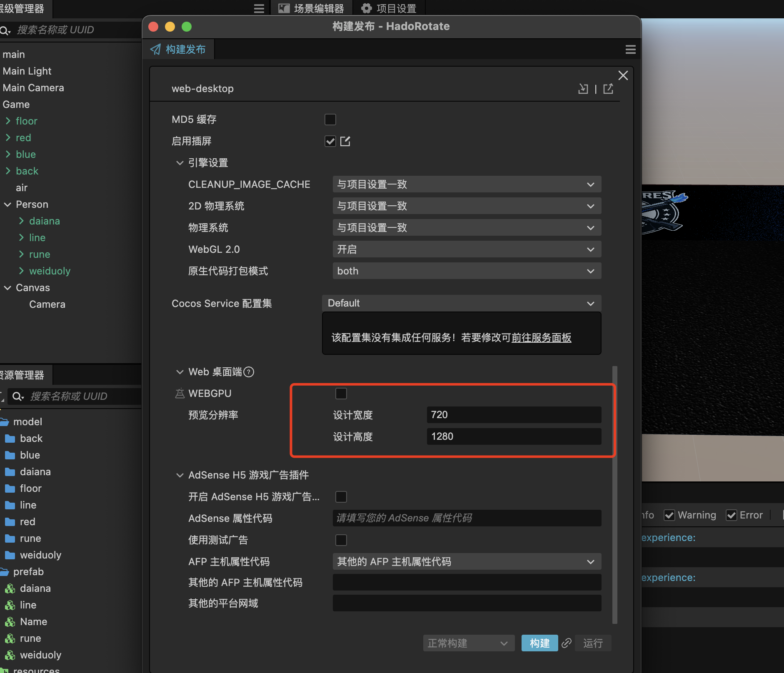Open the 2D 物理系统 dropdown

(x=467, y=206)
